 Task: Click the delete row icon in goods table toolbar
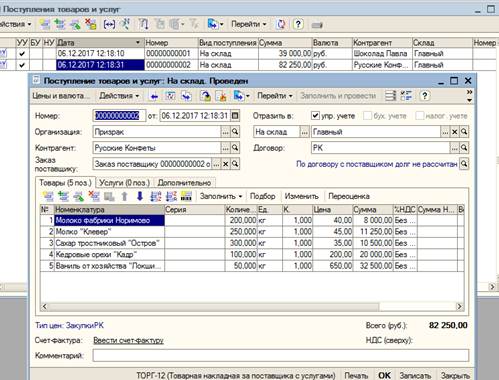tap(94, 196)
